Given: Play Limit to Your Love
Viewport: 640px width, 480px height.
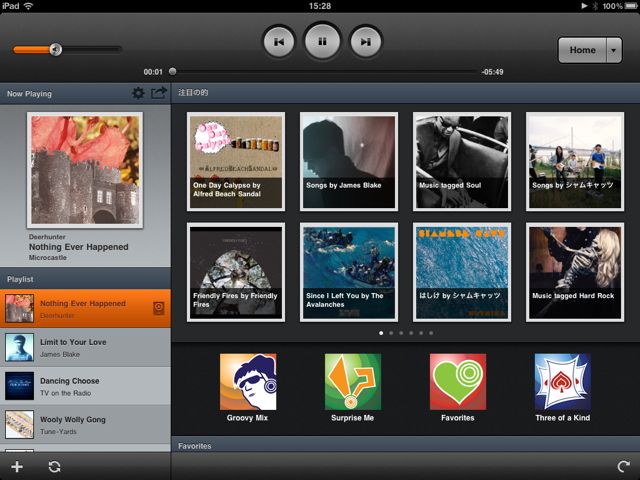Looking at the screenshot, I should click(x=85, y=347).
